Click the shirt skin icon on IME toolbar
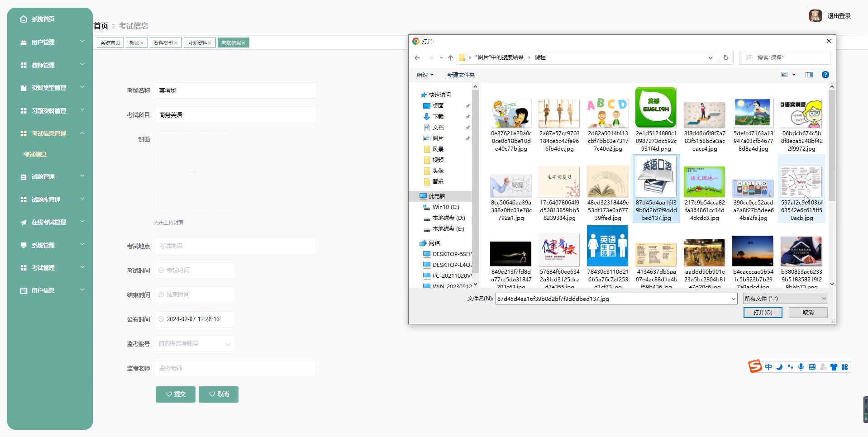The width and height of the screenshot is (868, 437). 834,367
